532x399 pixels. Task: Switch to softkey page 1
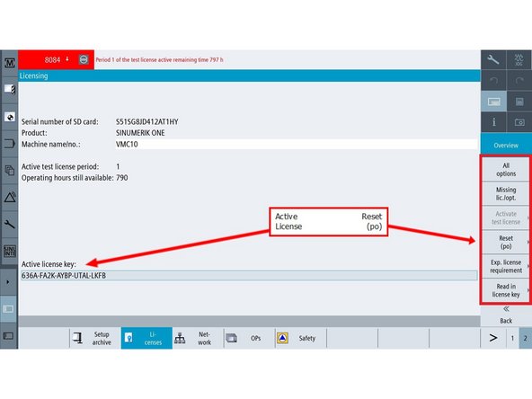click(x=512, y=338)
